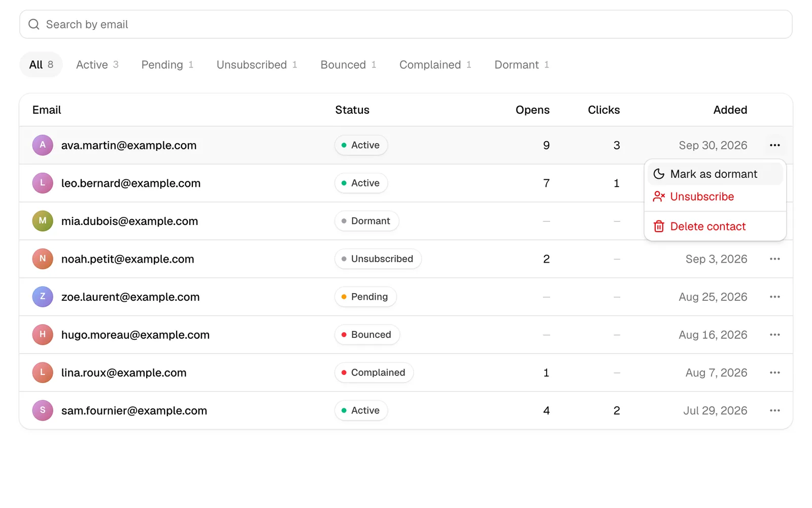The width and height of the screenshot is (812, 508).
Task: Click the date Sep 30, 2026
Action: point(713,145)
